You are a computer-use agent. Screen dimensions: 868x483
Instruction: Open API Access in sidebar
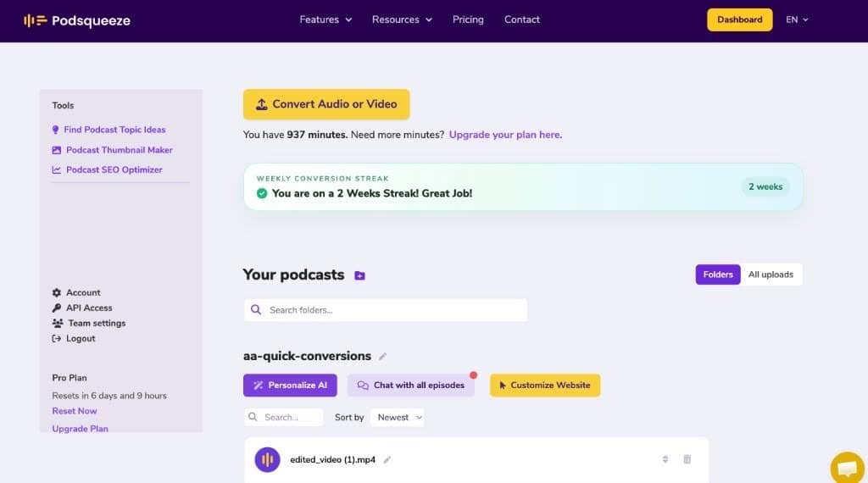pyautogui.click(x=82, y=308)
